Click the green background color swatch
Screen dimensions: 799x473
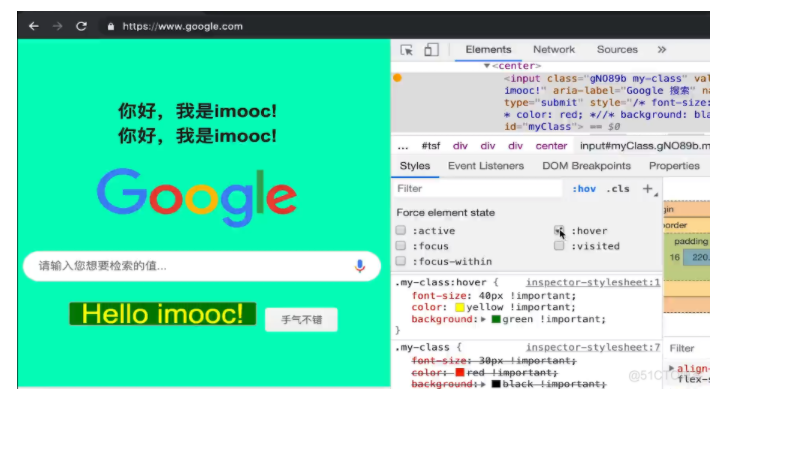[496, 320]
